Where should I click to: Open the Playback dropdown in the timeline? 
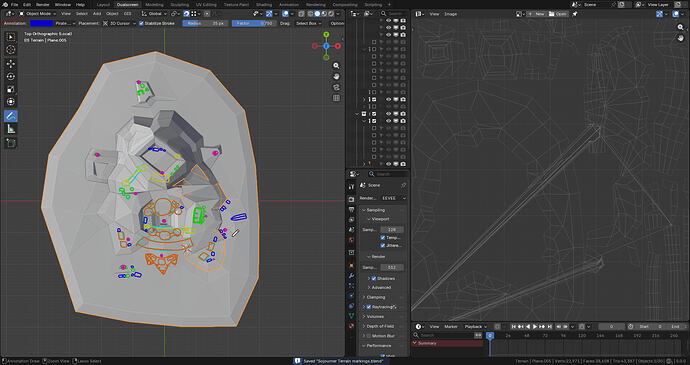click(476, 327)
